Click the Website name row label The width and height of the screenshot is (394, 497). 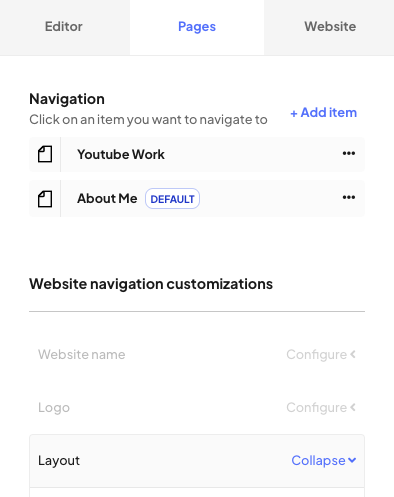tap(82, 354)
